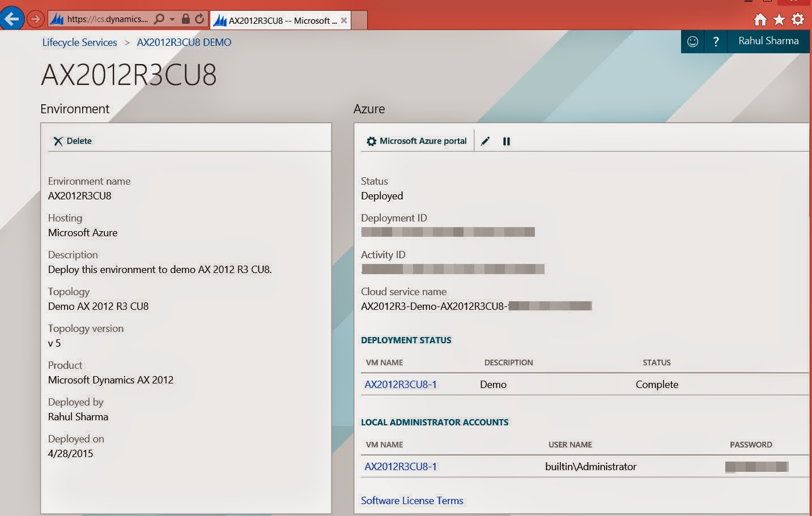The image size is (812, 516).
Task: Close the AX2012R3CU8 browser tab
Action: point(344,20)
